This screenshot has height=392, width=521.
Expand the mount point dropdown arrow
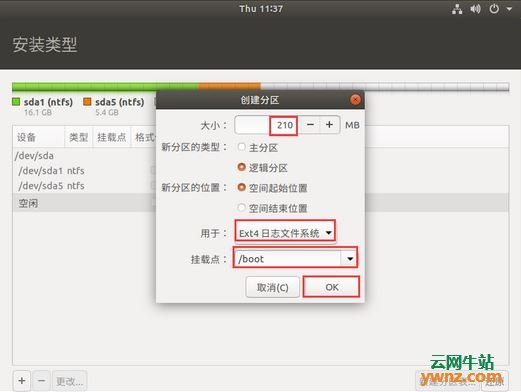coord(350,259)
